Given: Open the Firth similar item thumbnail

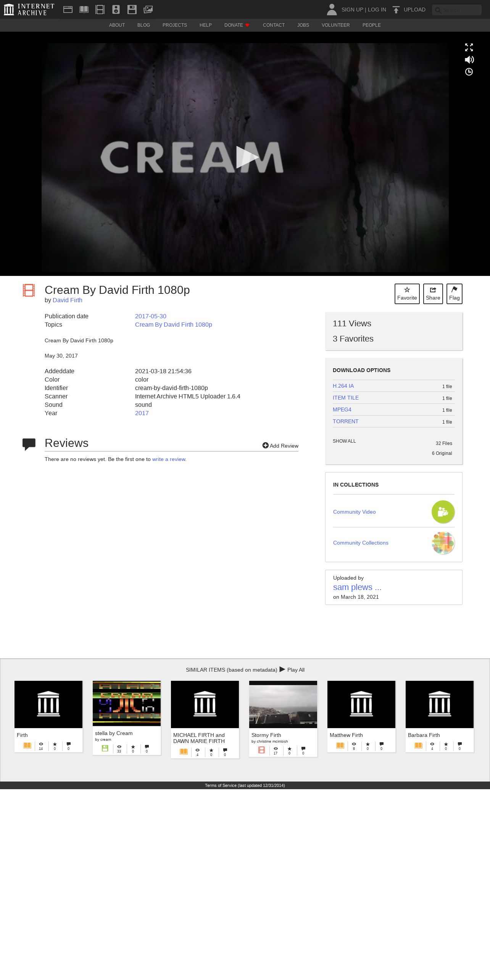Looking at the screenshot, I should click(48, 704).
